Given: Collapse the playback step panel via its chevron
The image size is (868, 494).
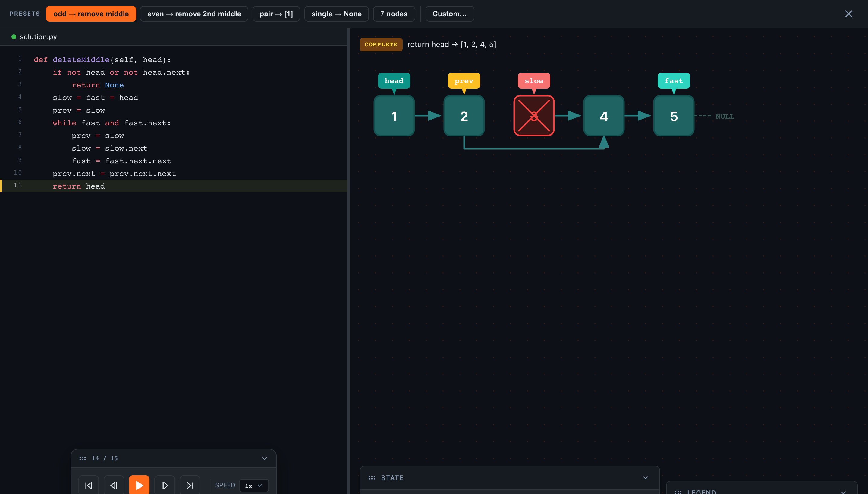Looking at the screenshot, I should [265, 458].
